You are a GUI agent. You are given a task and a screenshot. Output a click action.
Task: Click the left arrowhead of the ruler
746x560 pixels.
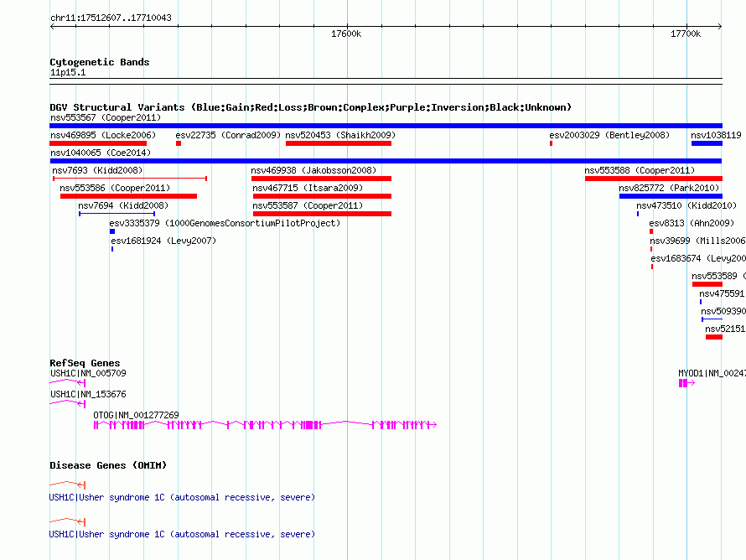[52, 27]
